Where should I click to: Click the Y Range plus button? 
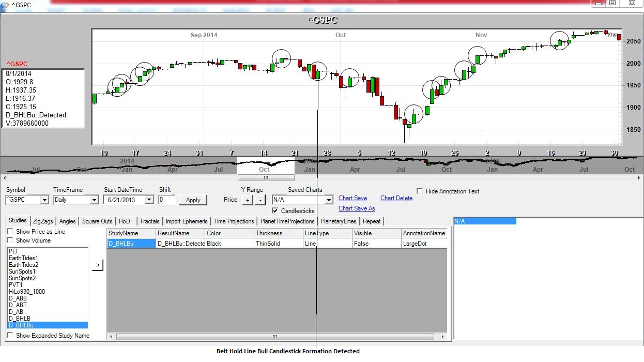click(247, 200)
